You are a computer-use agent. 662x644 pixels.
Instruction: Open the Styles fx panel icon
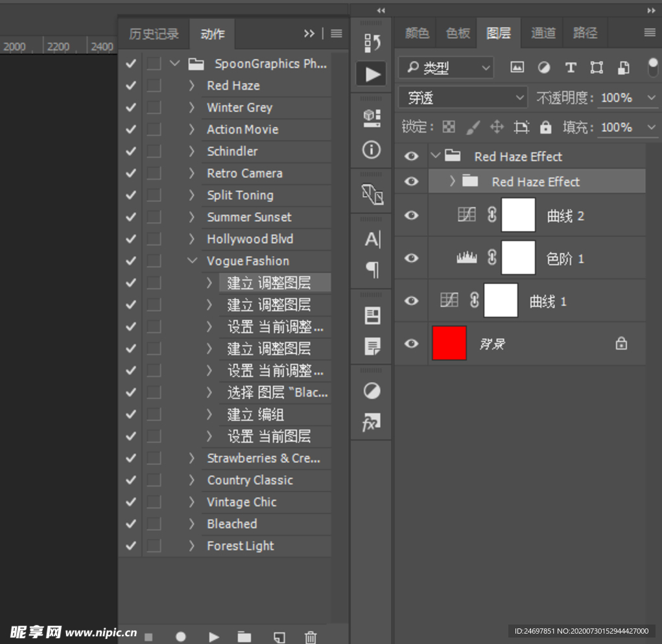pyautogui.click(x=372, y=423)
